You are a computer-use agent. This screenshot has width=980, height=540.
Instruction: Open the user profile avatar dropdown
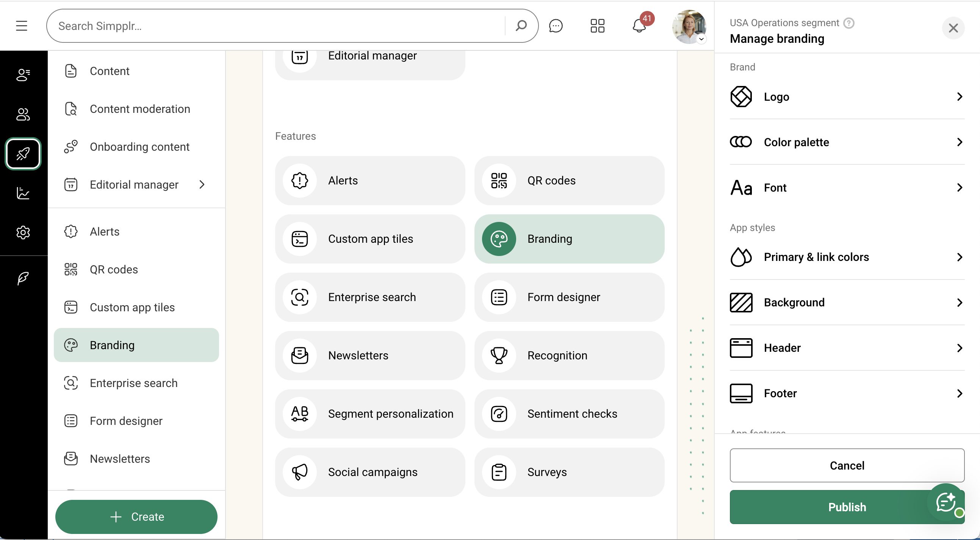pyautogui.click(x=689, y=27)
